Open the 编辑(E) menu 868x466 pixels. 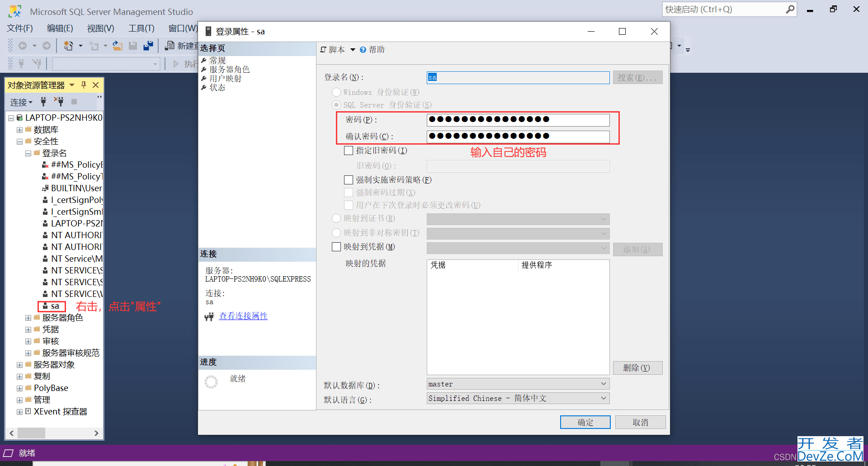60,28
